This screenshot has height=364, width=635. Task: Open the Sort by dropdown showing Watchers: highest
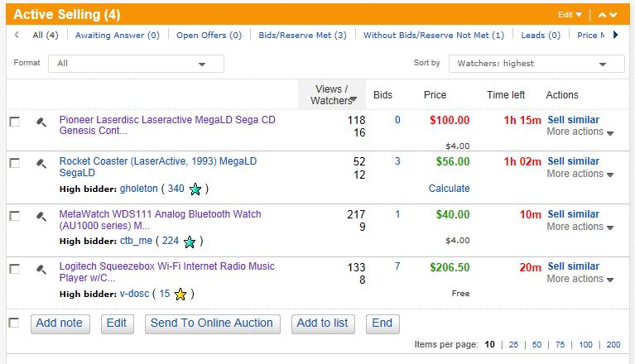(x=536, y=64)
